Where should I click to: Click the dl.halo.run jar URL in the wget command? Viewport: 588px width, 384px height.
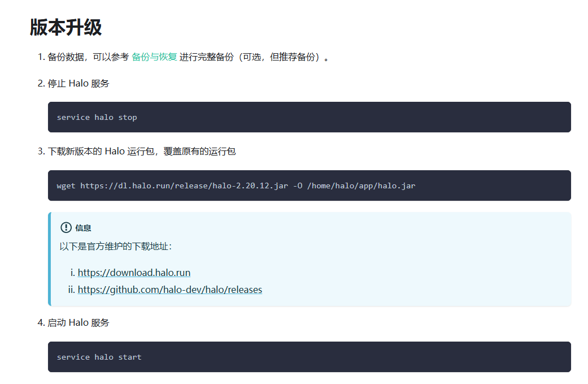(184, 185)
